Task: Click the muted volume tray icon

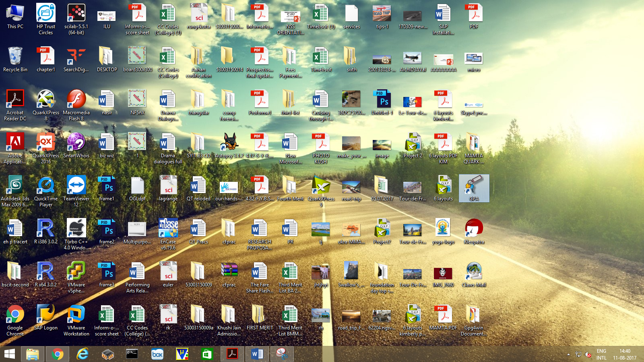Action: (x=588, y=354)
